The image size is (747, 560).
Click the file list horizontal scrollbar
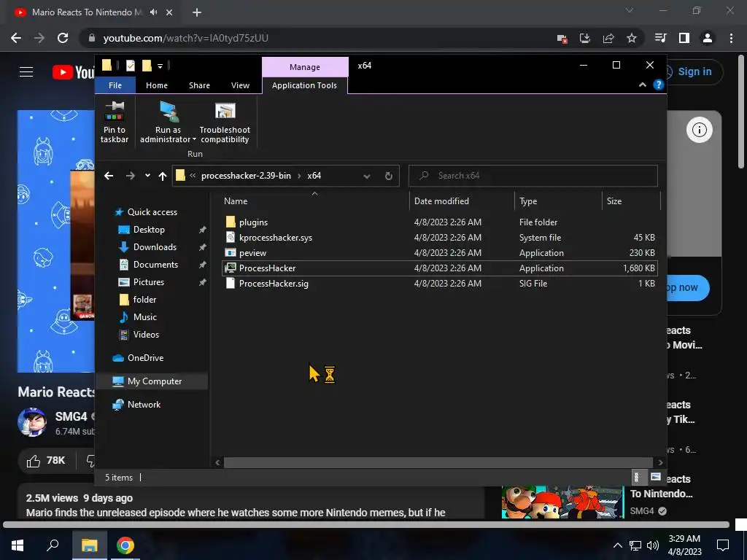[x=438, y=462]
